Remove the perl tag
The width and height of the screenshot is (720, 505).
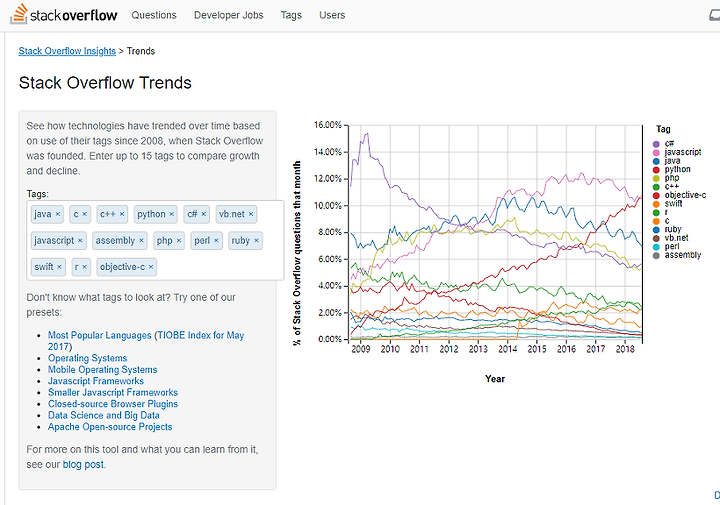216,241
